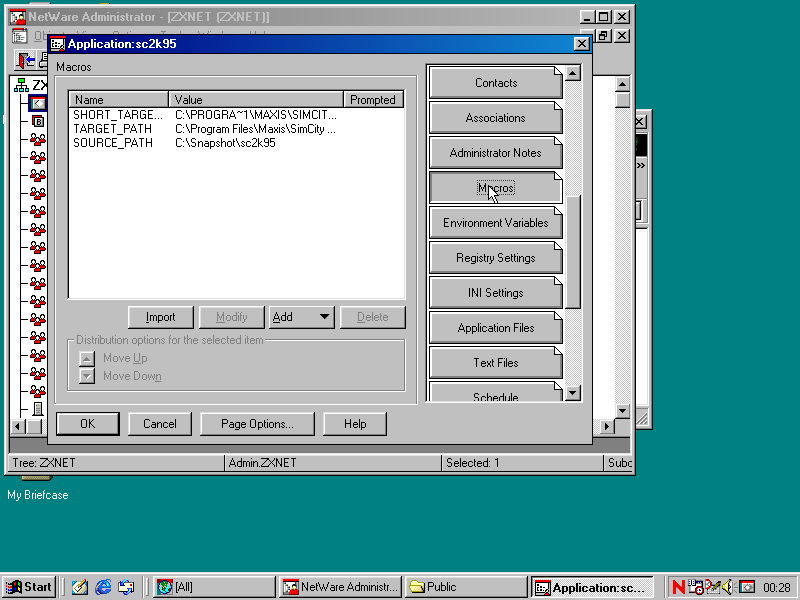Click the tree window's horizontal scroll-right arrow
Viewport: 800px width, 600px height.
pos(606,426)
